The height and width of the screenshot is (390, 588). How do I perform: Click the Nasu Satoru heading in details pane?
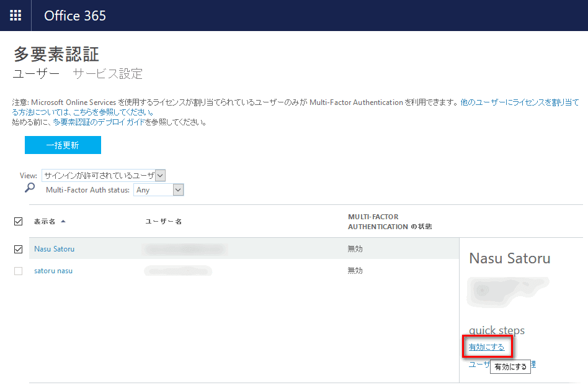(510, 258)
